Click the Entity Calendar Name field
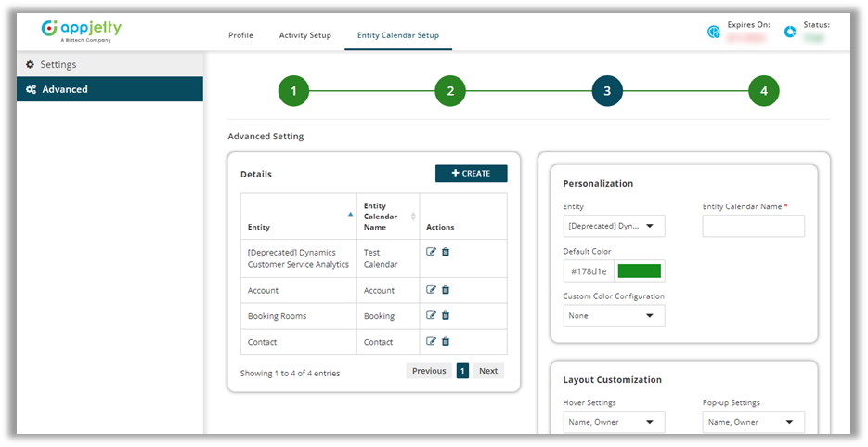868x447 pixels. (753, 226)
